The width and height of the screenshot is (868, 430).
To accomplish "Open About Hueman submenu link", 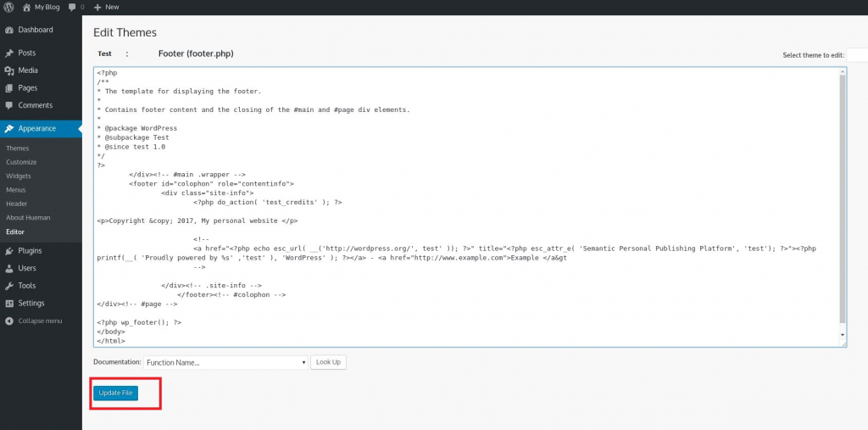I will [x=28, y=218].
